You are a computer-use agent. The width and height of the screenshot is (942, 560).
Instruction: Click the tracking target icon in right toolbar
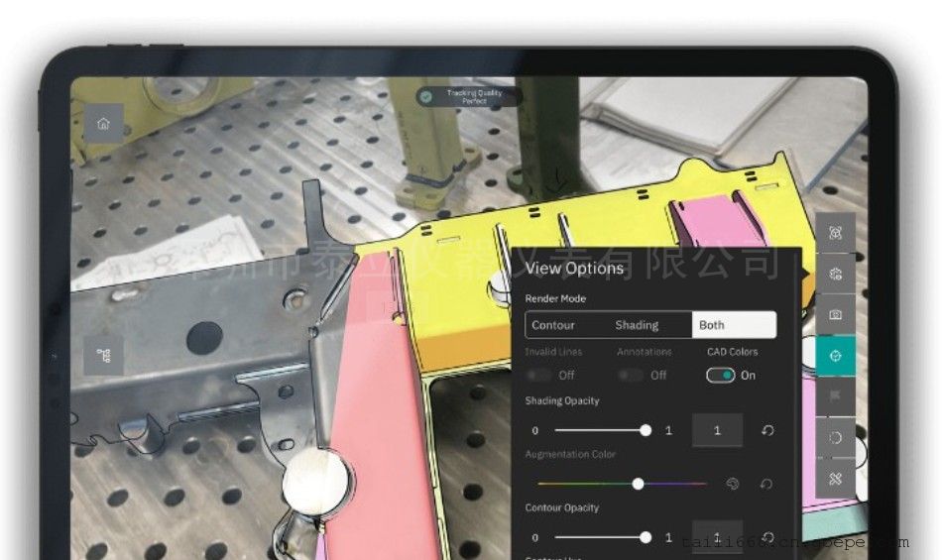click(x=835, y=232)
